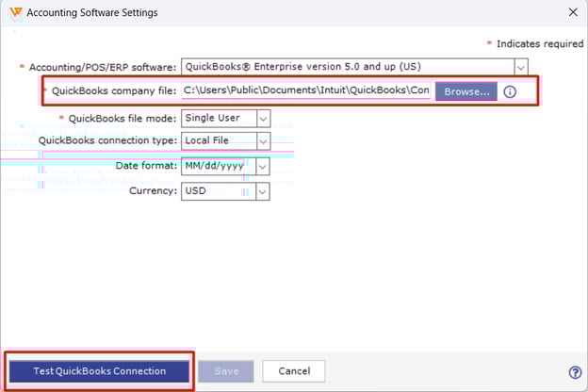
Task: Click the 'Indicates required' note text
Action: tap(540, 44)
